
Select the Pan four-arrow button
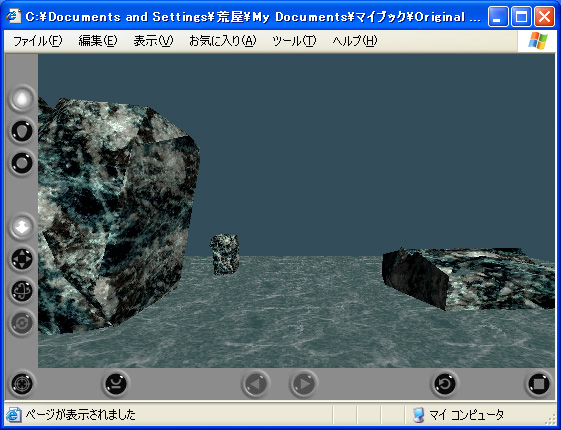[x=21, y=259]
